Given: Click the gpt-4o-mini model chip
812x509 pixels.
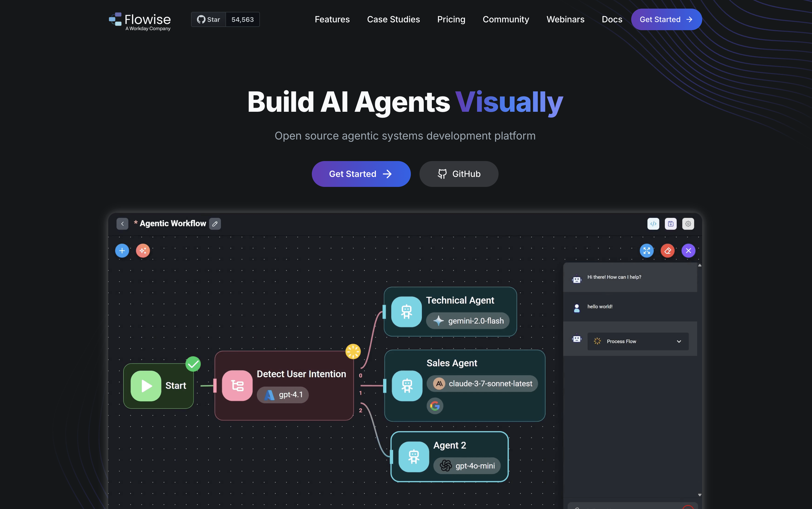Looking at the screenshot, I should 467,466.
